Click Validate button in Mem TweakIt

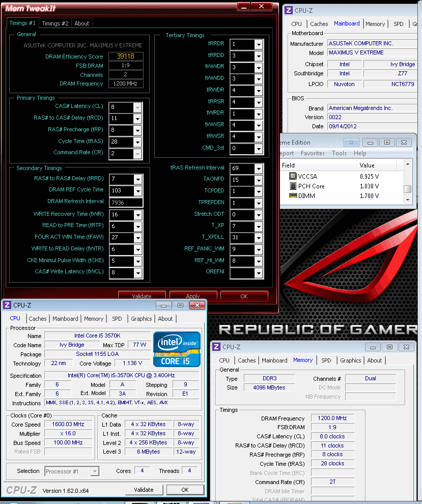[x=142, y=296]
